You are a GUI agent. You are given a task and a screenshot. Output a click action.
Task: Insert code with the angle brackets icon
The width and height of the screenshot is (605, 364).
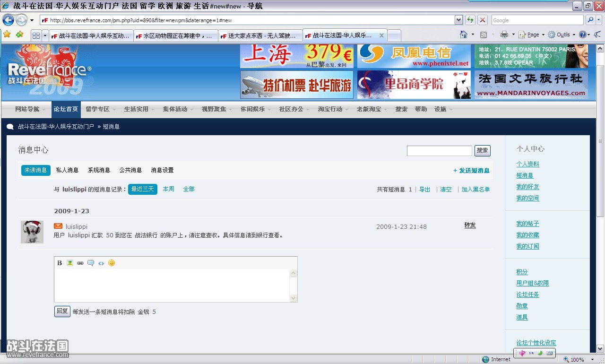click(101, 263)
